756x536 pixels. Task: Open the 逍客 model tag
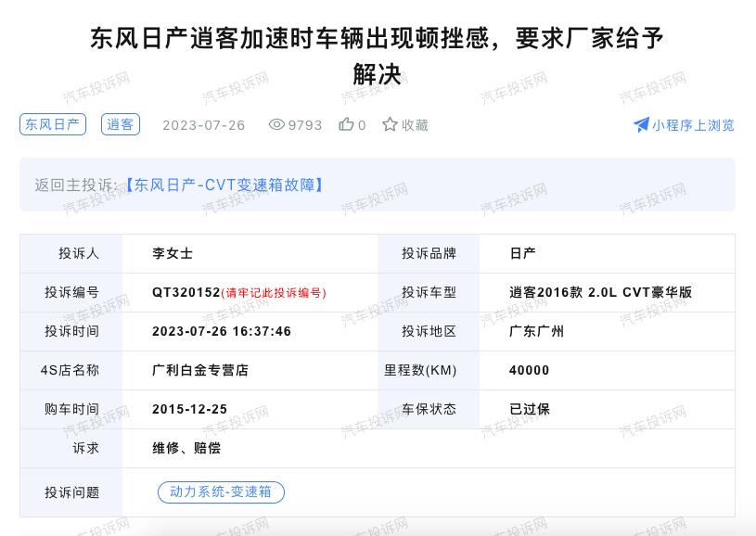121,124
